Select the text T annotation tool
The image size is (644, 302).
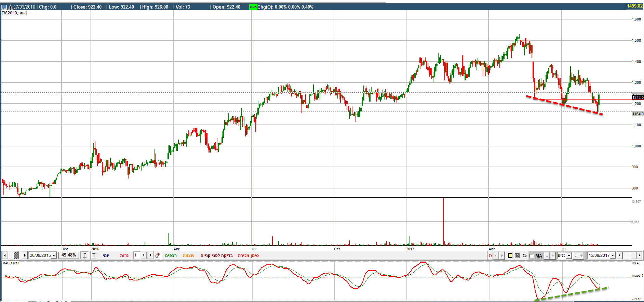(x=94, y=255)
